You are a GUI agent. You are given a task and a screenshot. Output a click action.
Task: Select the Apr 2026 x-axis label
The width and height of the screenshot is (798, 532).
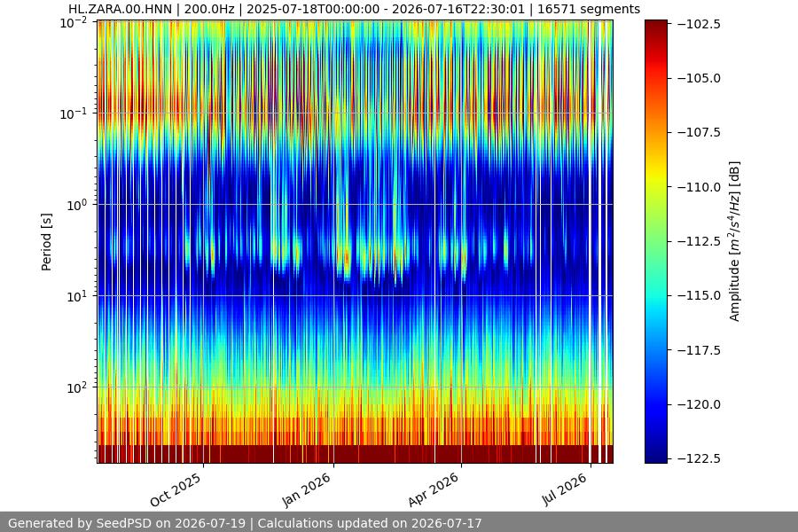tap(434, 489)
